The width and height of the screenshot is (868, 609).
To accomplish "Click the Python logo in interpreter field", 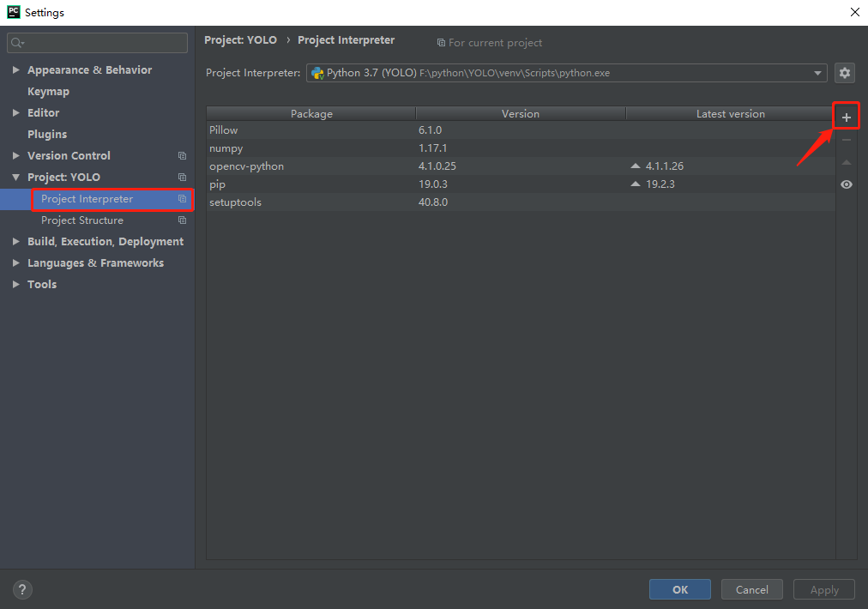I will [x=317, y=73].
